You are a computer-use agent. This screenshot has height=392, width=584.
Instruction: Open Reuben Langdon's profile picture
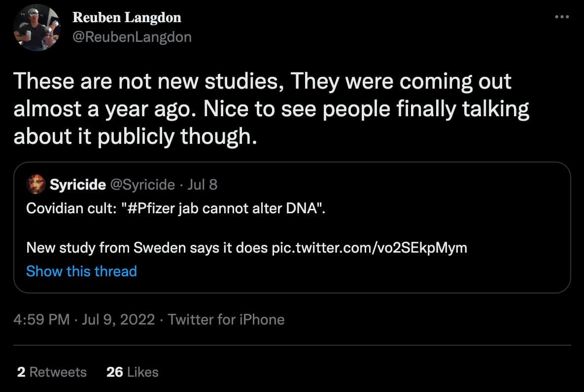36,28
